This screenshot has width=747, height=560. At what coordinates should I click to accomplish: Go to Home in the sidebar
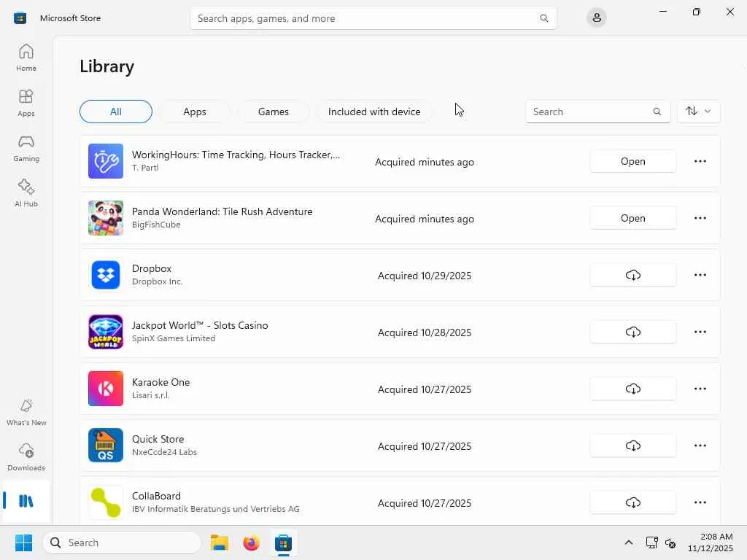click(26, 58)
